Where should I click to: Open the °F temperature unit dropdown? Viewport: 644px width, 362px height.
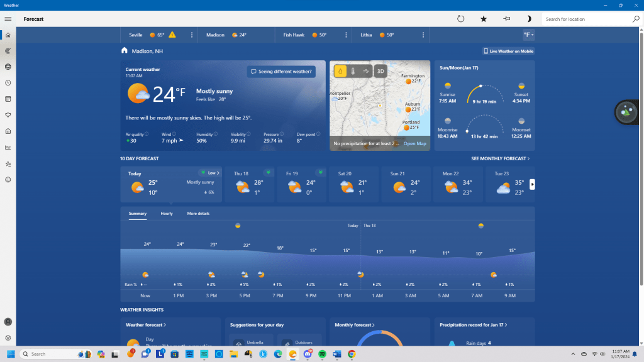(528, 35)
